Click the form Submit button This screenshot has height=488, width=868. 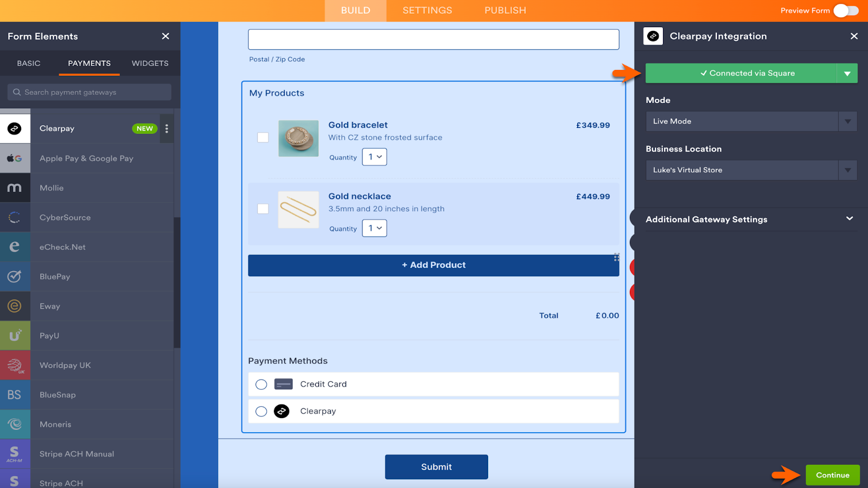pyautogui.click(x=436, y=467)
